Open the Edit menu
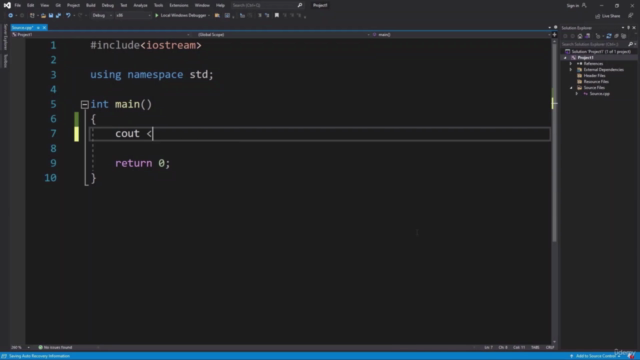 pyautogui.click(x=31, y=5)
